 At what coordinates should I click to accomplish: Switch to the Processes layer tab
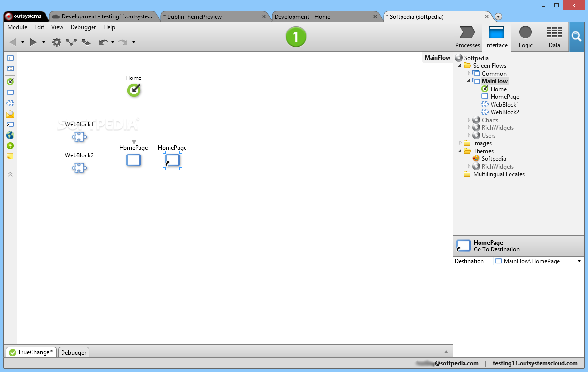(x=467, y=37)
